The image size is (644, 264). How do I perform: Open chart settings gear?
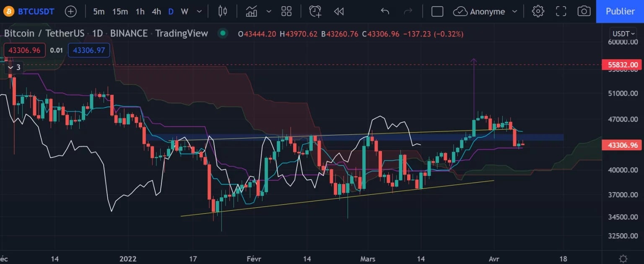(x=538, y=11)
